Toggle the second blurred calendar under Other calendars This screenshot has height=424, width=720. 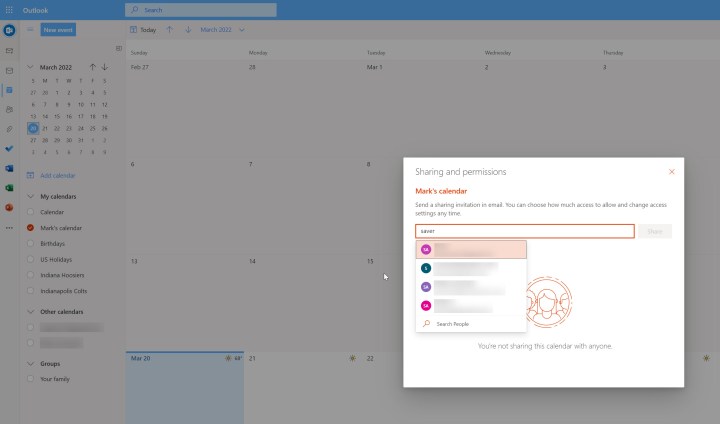(x=30, y=343)
